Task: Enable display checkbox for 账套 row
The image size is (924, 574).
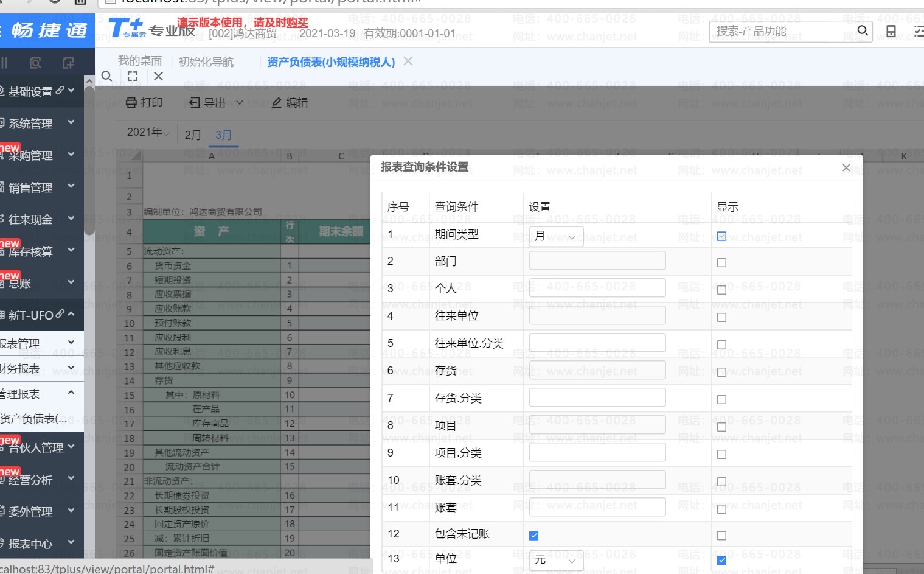Action: (721, 509)
